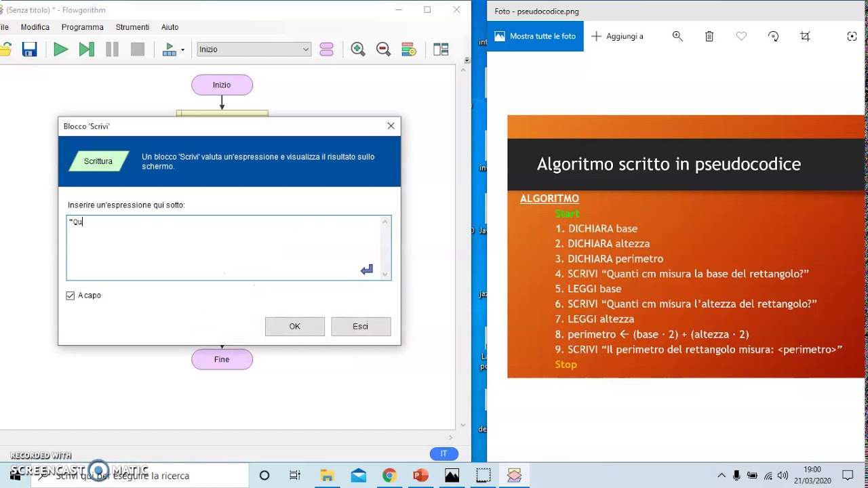Click the Fine flowchart node
Image resolution: width=868 pixels, height=488 pixels.
[222, 359]
